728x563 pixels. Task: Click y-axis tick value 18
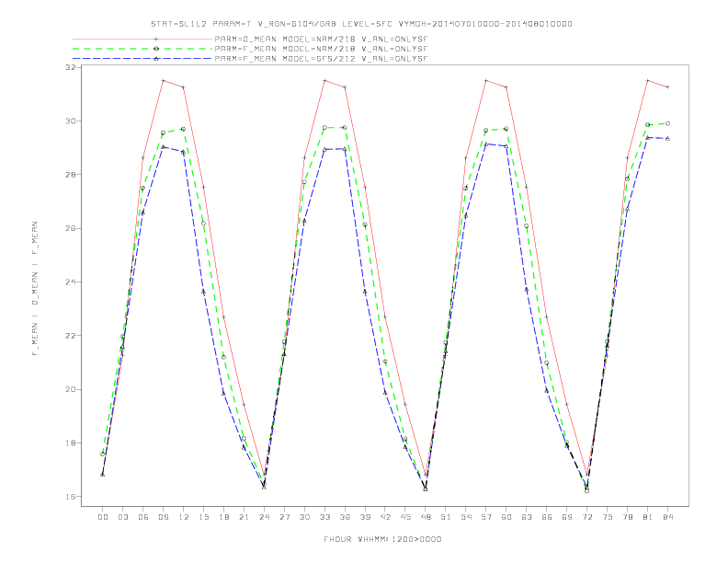70,443
